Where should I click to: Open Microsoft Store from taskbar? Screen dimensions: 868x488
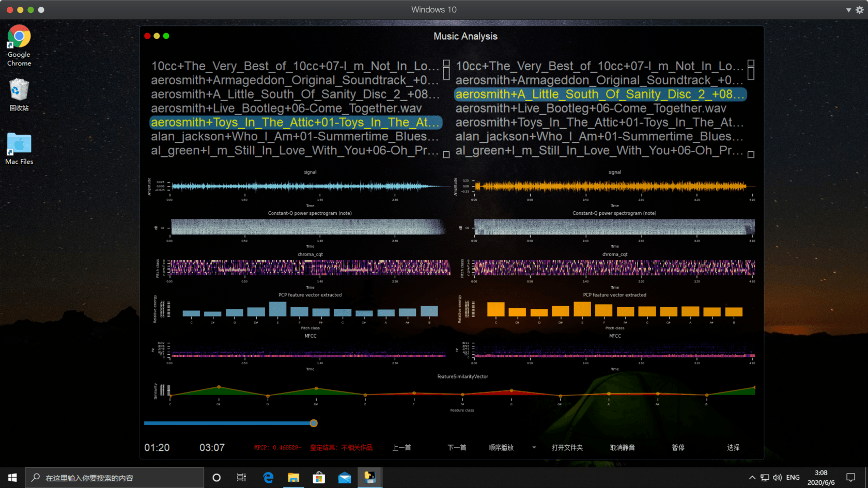coord(319,478)
